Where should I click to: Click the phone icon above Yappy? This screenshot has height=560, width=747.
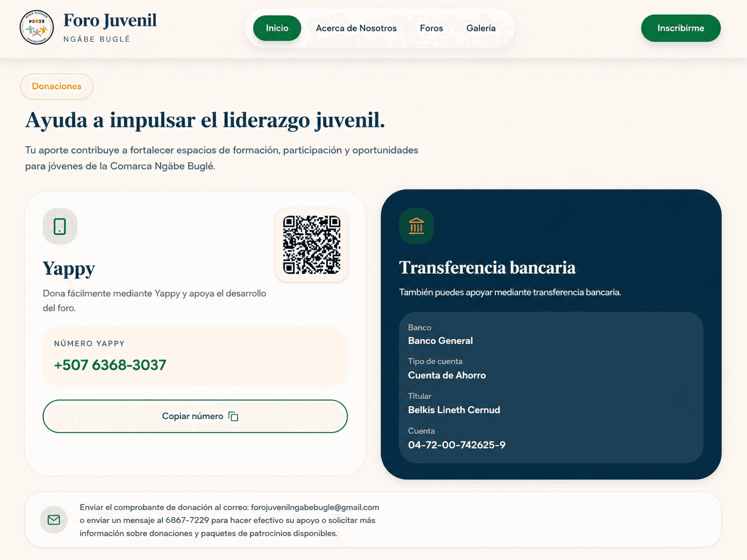pos(60,226)
